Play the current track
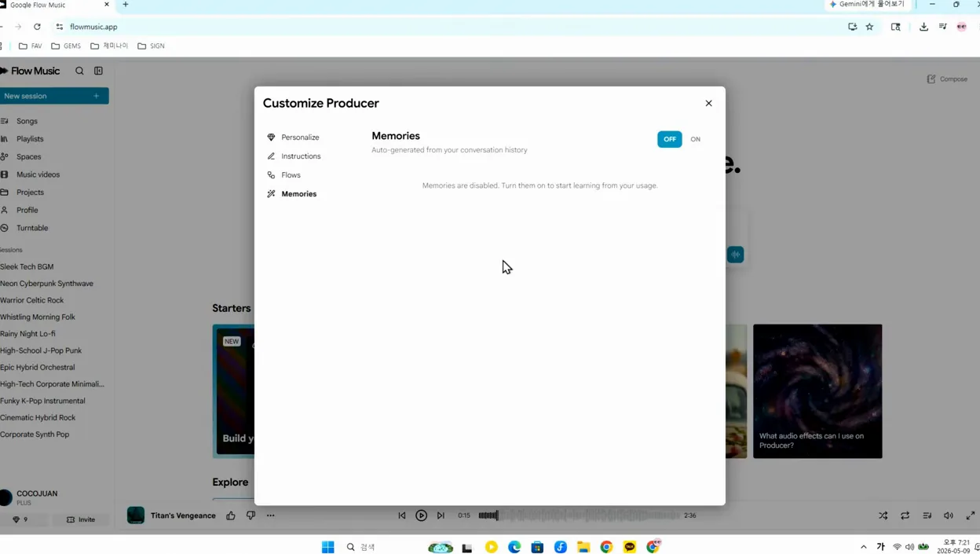 click(x=422, y=515)
